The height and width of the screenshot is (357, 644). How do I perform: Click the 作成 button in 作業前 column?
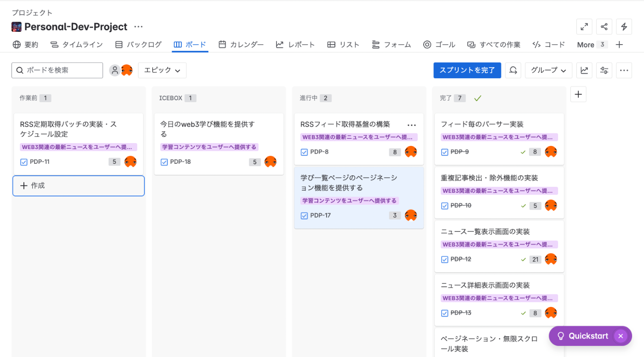pos(78,186)
